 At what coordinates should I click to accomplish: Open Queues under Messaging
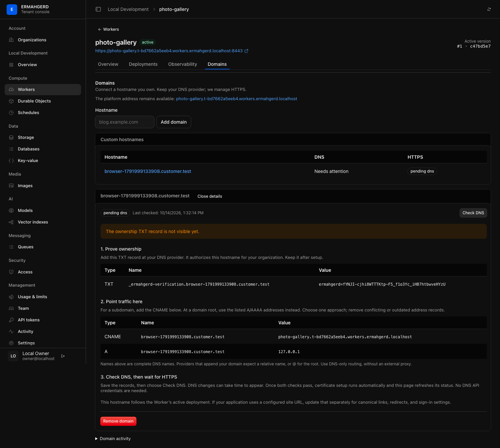coord(43,247)
